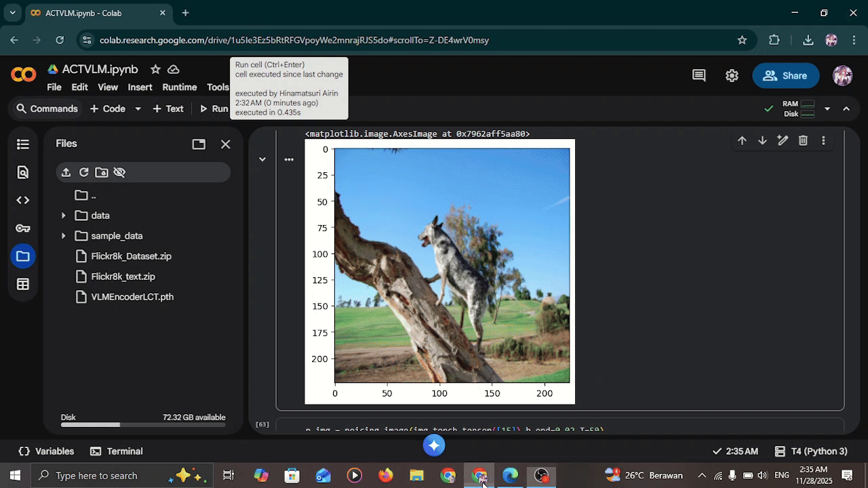868x488 pixels.
Task: Open the View menu
Action: pos(108,87)
